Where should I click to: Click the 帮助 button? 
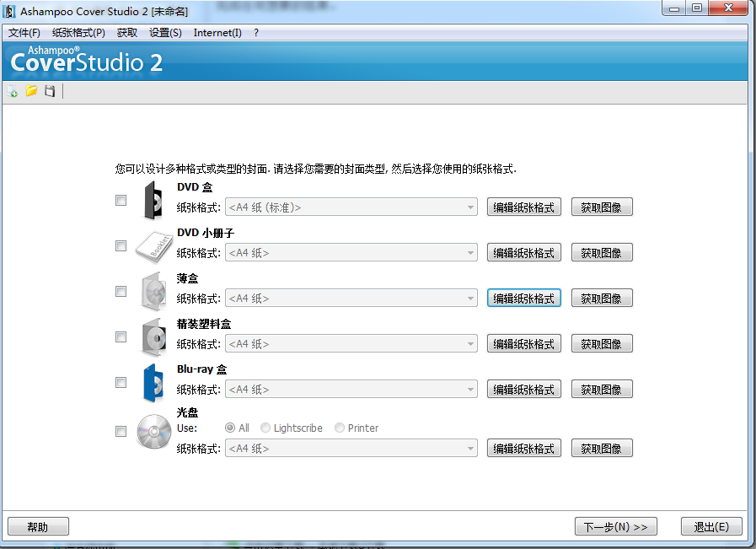(x=38, y=526)
